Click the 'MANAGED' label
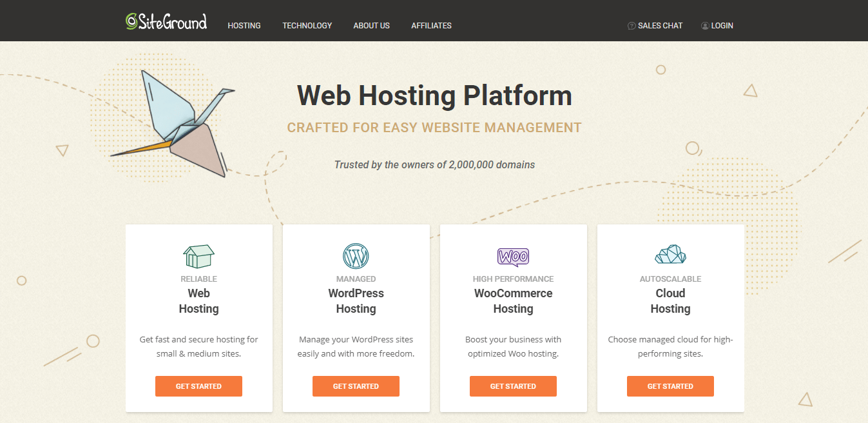This screenshot has width=868, height=423. point(356,279)
